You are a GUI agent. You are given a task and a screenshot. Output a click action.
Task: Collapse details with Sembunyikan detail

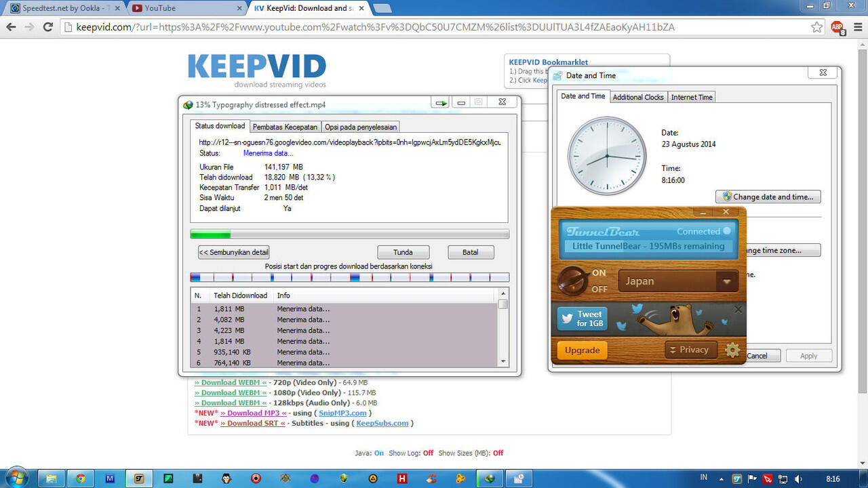[234, 252]
